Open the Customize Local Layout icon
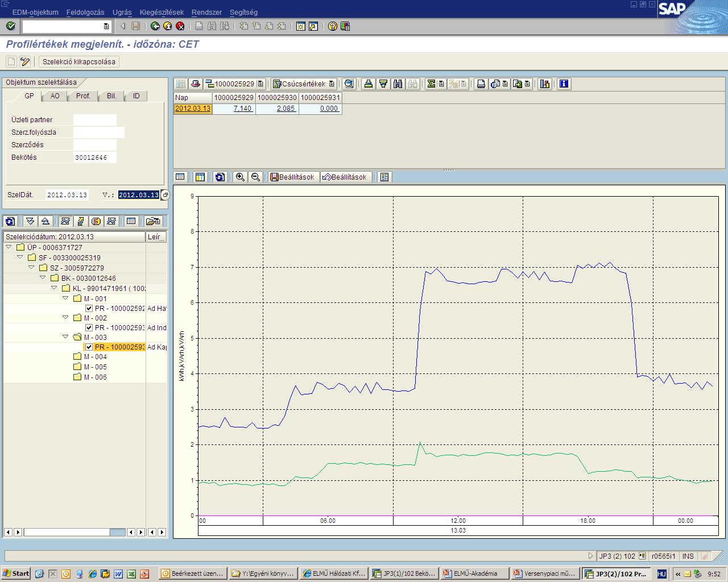 (345, 26)
